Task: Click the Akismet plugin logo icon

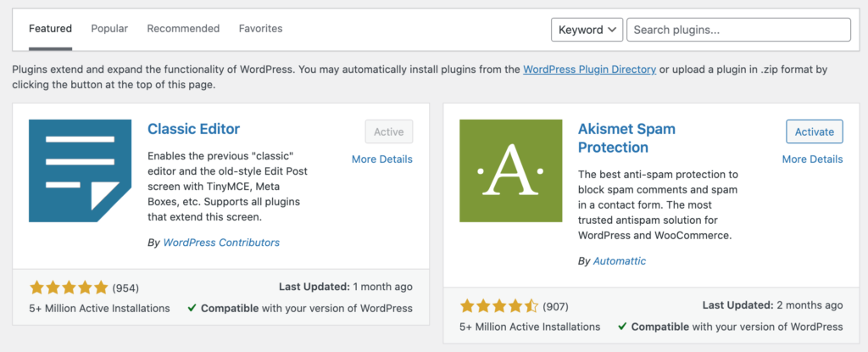Action: tap(511, 171)
